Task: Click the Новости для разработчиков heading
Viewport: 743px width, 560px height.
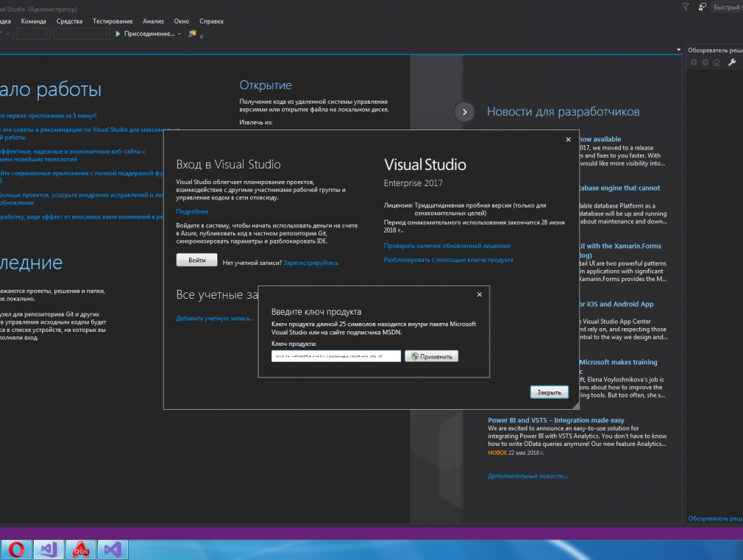Action: pos(564,111)
